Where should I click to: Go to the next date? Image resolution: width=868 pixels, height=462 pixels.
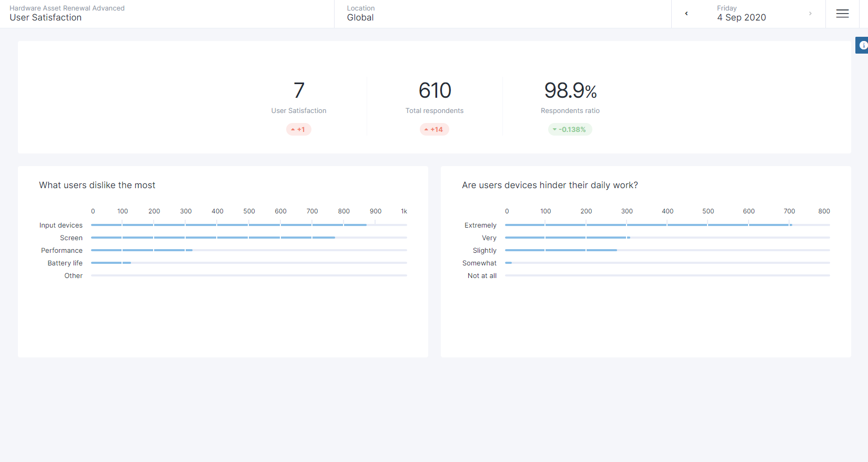point(810,14)
